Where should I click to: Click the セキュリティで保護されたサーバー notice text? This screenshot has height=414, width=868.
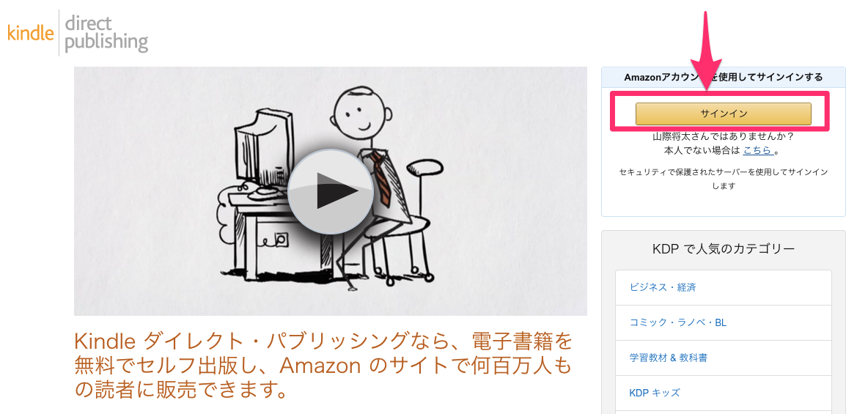(x=723, y=180)
